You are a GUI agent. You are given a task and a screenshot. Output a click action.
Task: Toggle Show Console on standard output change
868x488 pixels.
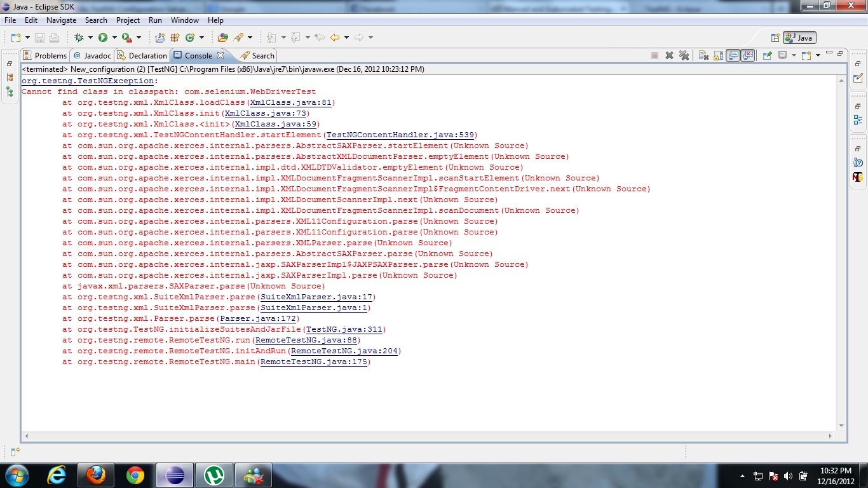(733, 55)
